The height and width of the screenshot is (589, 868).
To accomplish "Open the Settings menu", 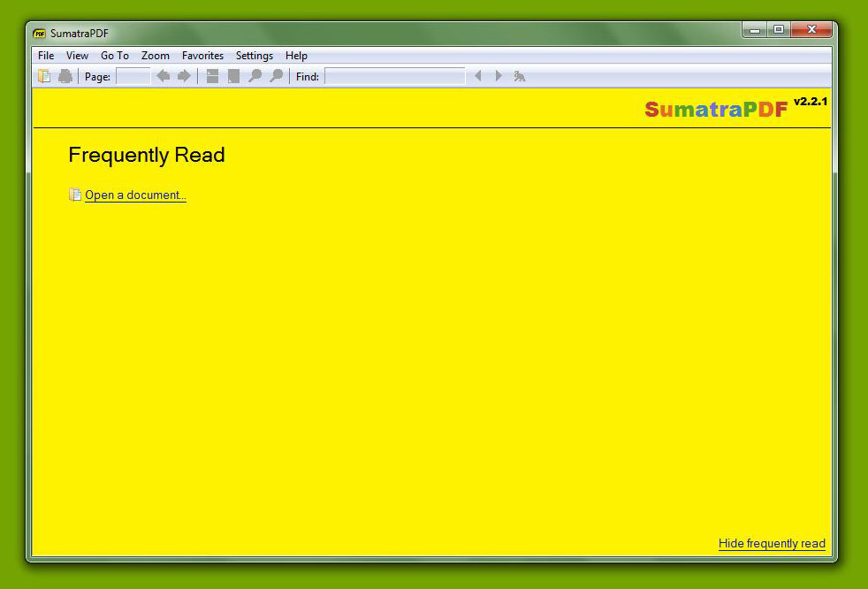I will [x=254, y=56].
